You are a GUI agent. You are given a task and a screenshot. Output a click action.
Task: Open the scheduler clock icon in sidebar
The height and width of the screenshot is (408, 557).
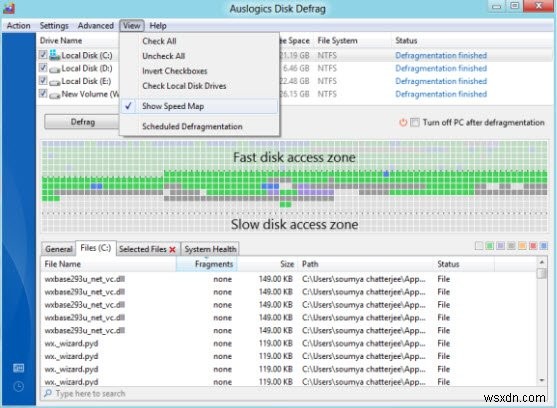[x=18, y=386]
